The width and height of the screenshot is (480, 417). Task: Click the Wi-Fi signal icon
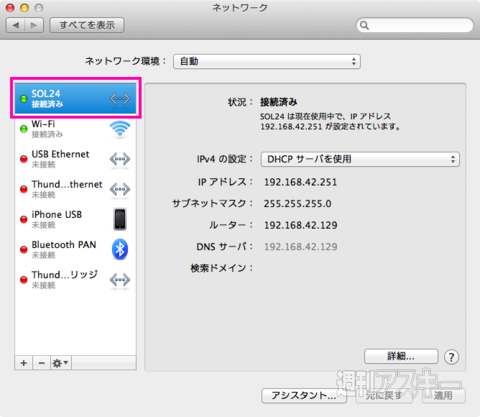[120, 129]
